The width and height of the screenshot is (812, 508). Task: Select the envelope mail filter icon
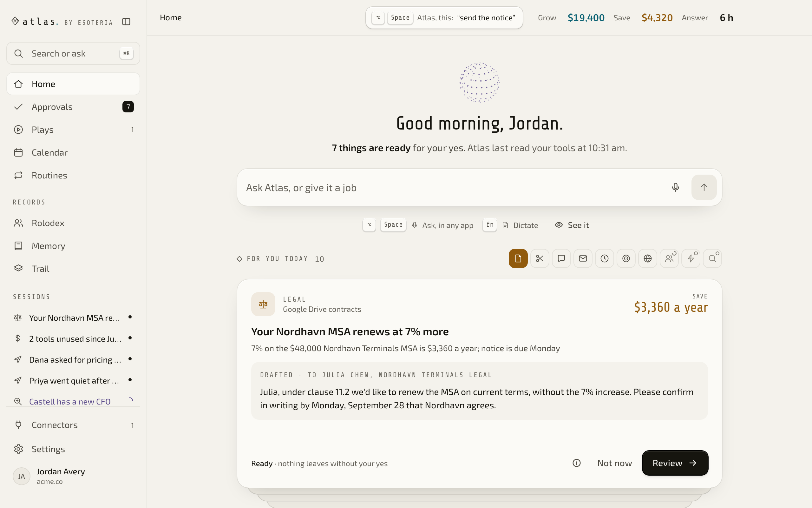[x=583, y=258]
